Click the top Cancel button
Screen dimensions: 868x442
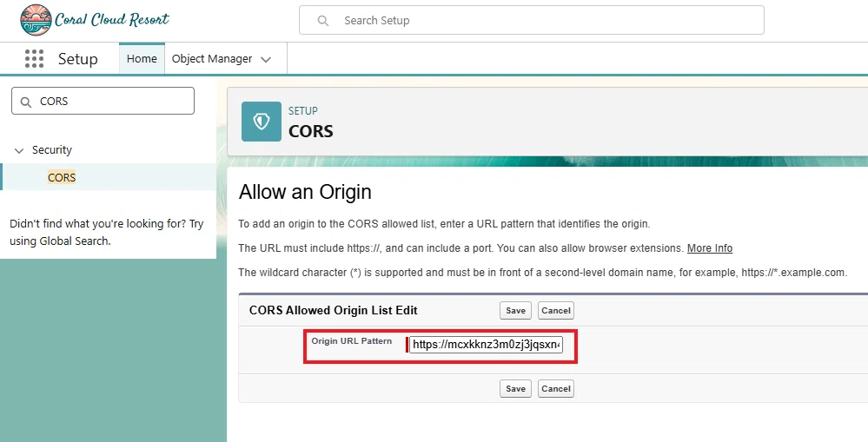pos(556,310)
